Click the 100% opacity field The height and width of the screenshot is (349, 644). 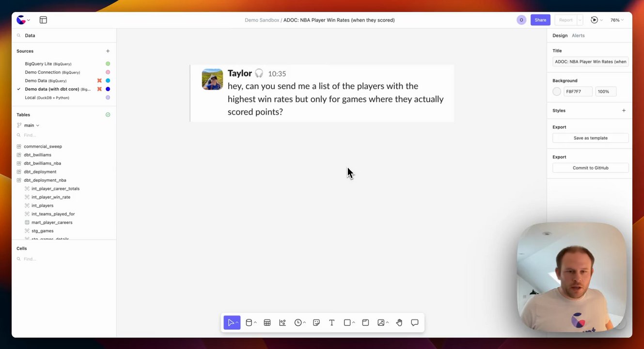pos(605,92)
